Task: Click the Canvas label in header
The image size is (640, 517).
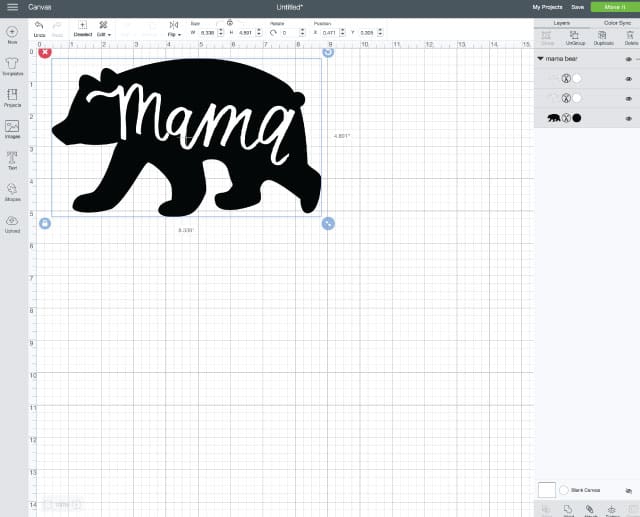Action: (x=40, y=7)
